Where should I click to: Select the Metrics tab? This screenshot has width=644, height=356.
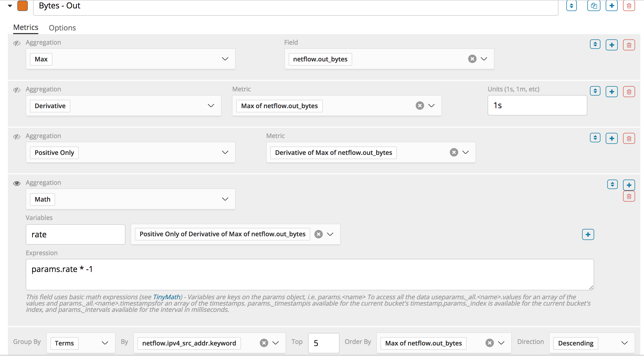point(26,27)
